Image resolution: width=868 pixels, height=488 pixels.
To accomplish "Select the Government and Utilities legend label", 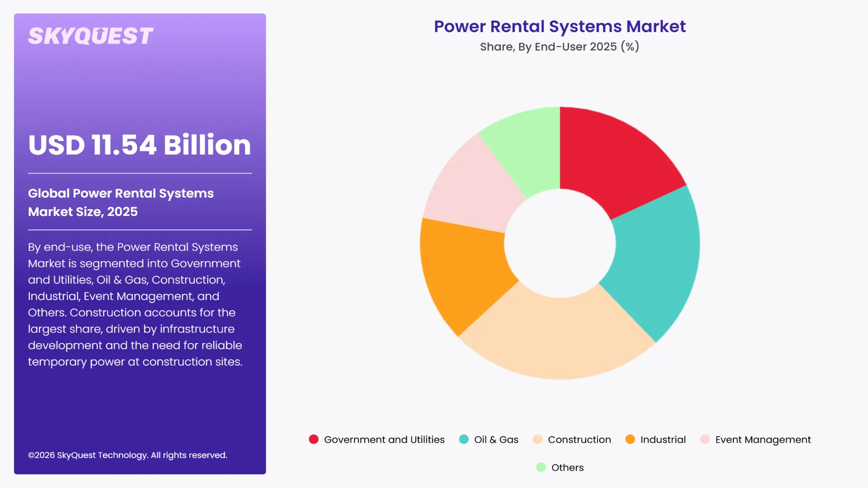I will [x=384, y=440].
